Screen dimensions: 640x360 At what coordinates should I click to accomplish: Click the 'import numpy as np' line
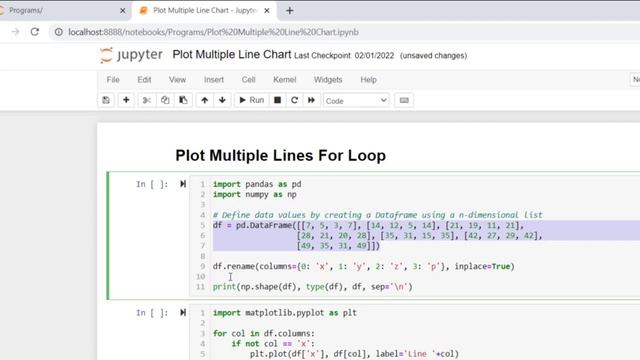pyautogui.click(x=254, y=194)
